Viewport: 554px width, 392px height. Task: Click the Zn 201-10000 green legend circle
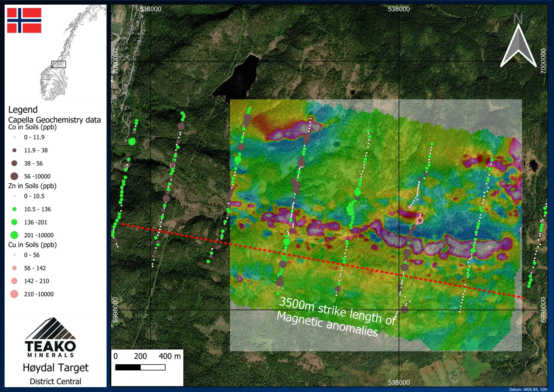tap(14, 235)
